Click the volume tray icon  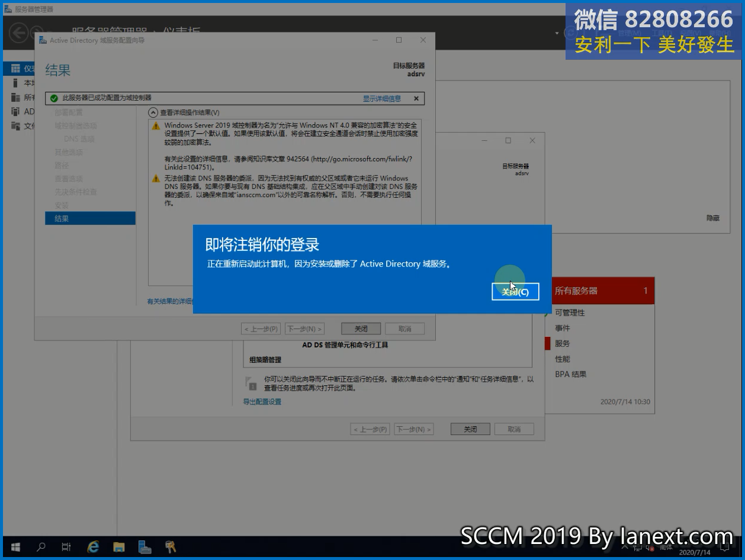pyautogui.click(x=650, y=549)
